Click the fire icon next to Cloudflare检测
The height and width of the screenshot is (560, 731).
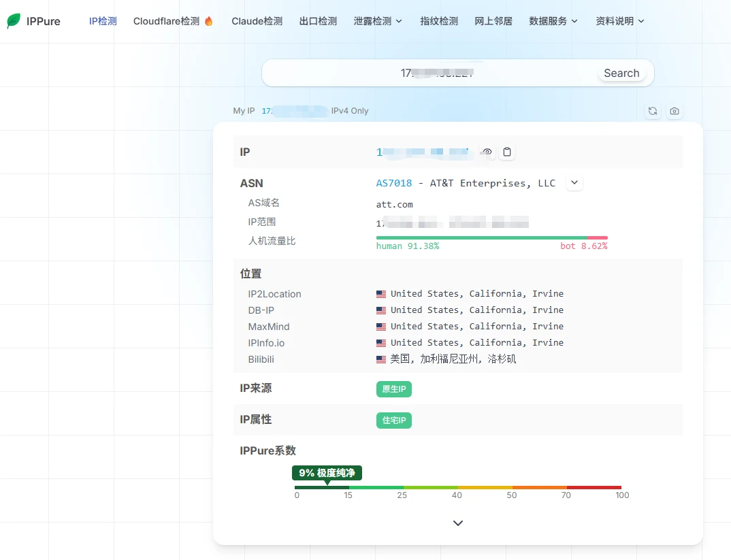pos(208,21)
